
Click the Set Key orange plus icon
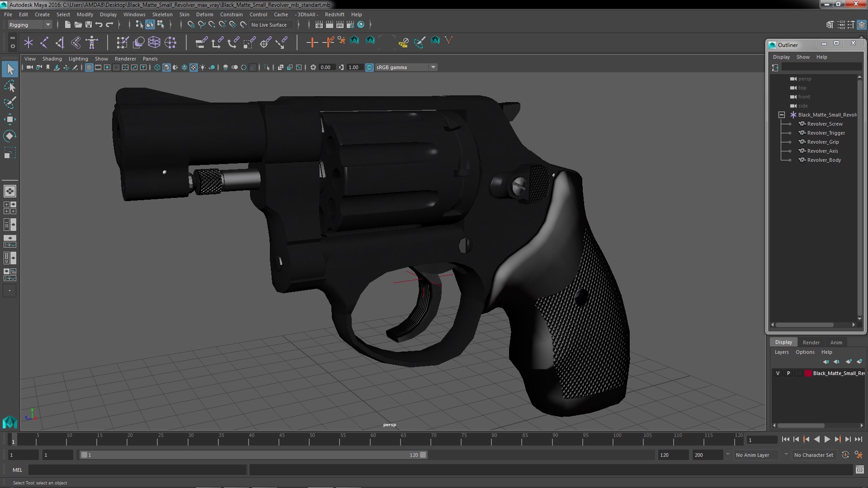pyautogui.click(x=311, y=42)
